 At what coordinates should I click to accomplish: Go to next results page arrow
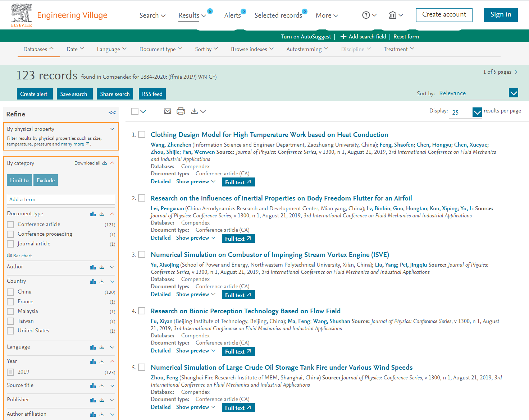(x=516, y=72)
